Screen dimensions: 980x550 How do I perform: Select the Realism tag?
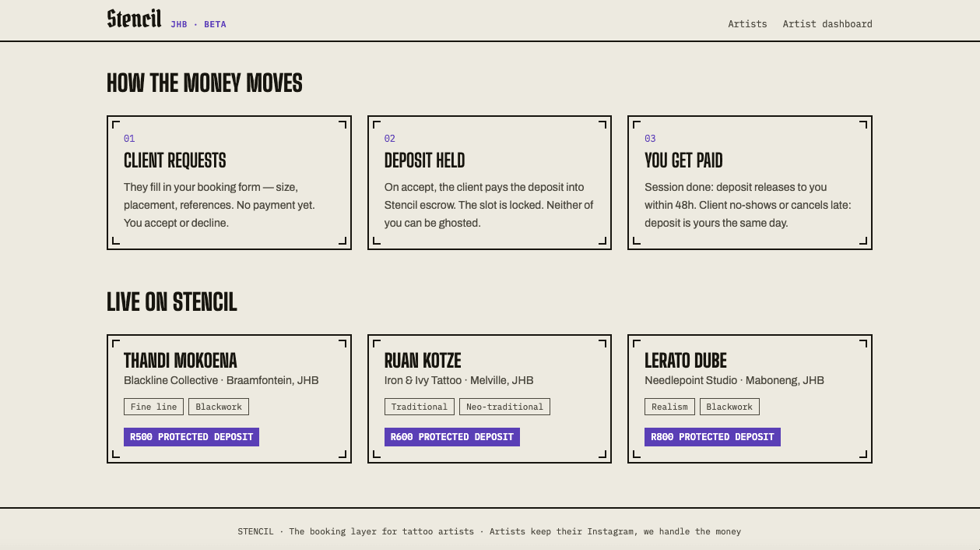pyautogui.click(x=670, y=407)
